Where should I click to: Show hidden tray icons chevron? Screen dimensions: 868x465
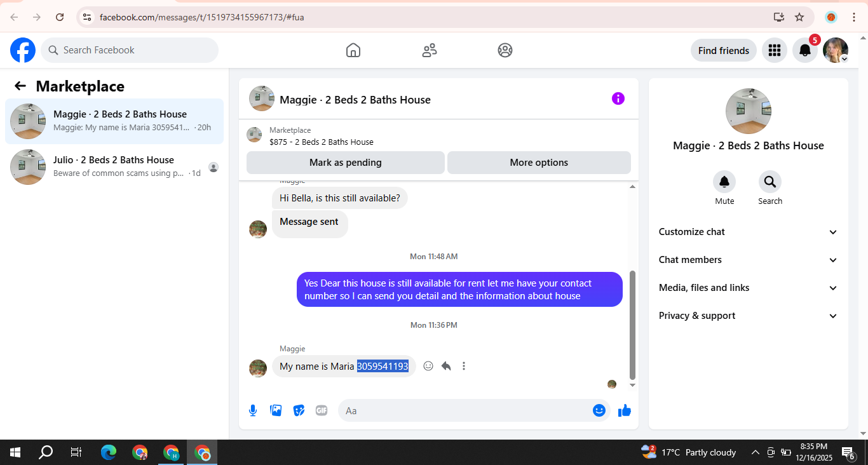755,452
